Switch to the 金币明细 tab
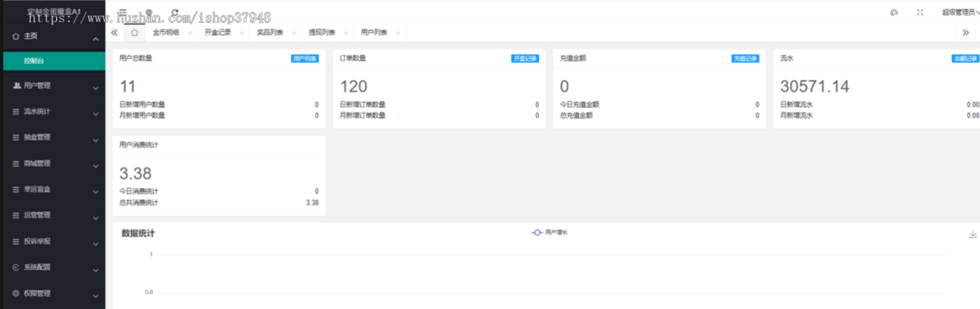 point(166,33)
